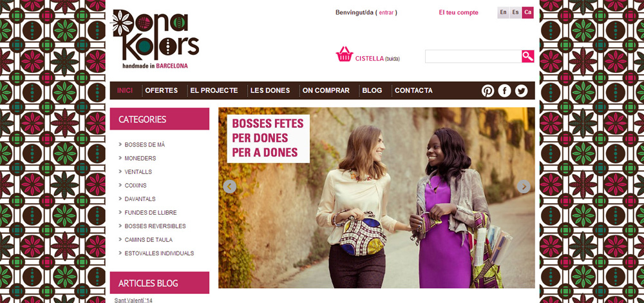Expand the Estovalles individuals category
This screenshot has height=303, width=644.
159,253
